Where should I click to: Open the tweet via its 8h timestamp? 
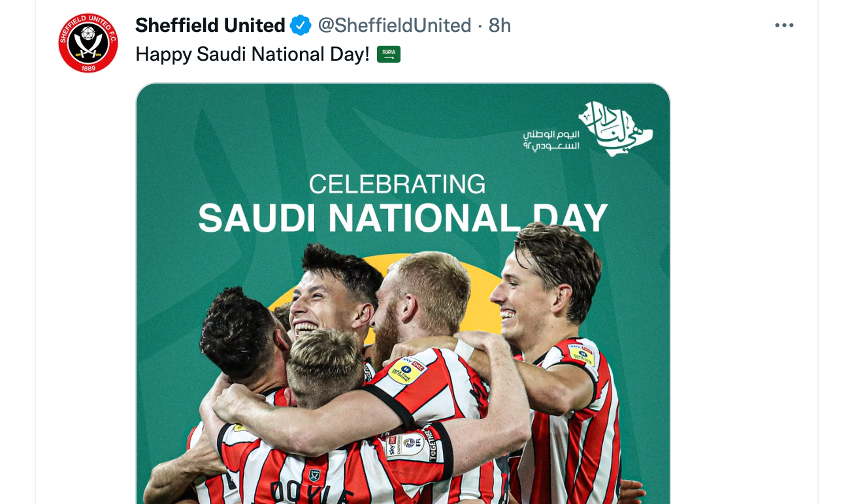click(500, 25)
